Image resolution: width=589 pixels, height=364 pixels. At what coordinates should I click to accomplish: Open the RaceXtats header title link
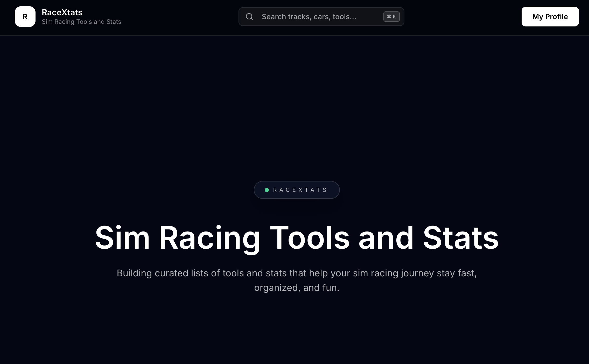pos(62,12)
